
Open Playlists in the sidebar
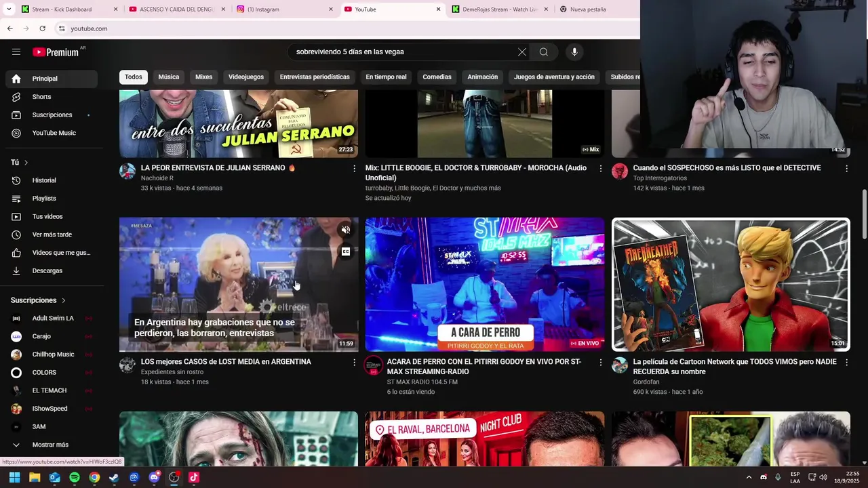click(52, 199)
